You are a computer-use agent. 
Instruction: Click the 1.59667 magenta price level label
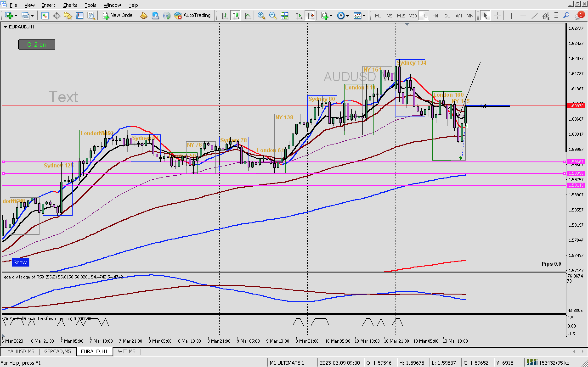576,162
